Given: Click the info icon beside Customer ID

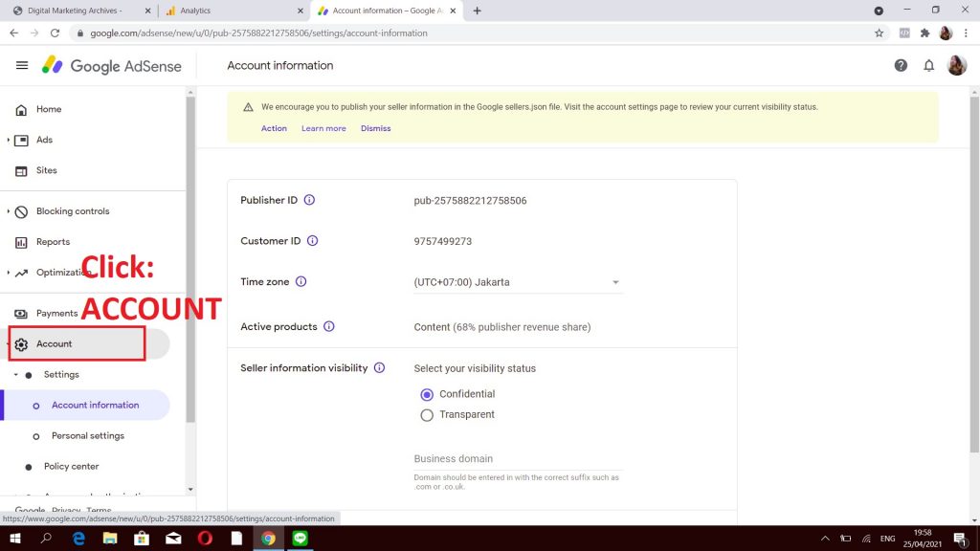Looking at the screenshot, I should (x=312, y=241).
